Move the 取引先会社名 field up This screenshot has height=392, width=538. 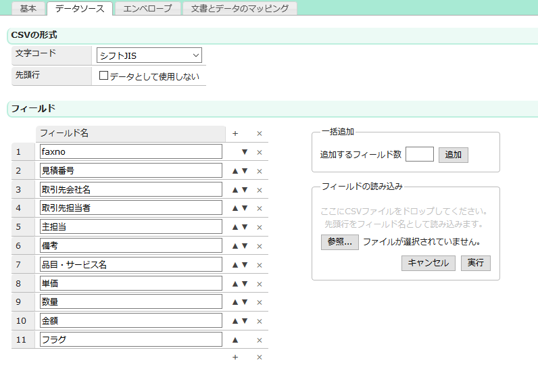235,190
